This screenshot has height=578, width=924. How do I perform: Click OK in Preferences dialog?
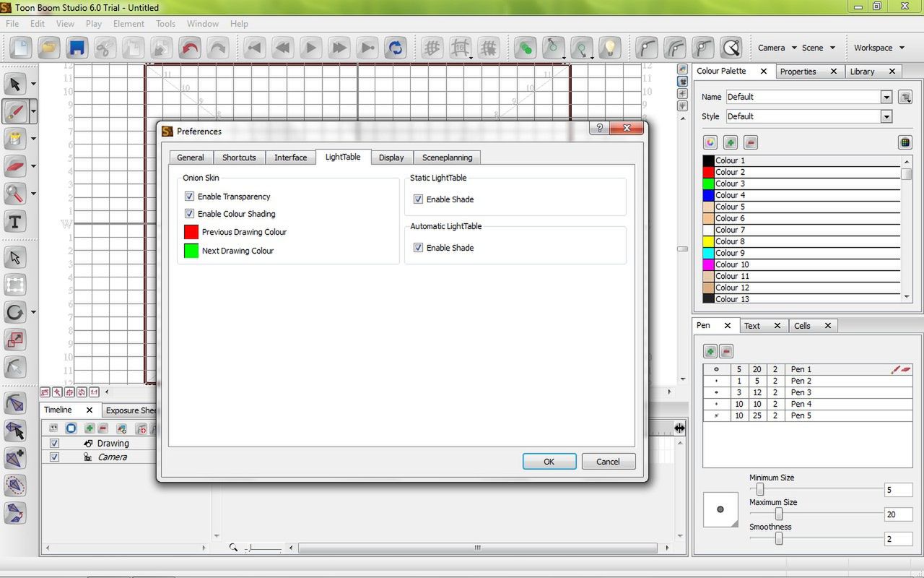[x=549, y=462]
